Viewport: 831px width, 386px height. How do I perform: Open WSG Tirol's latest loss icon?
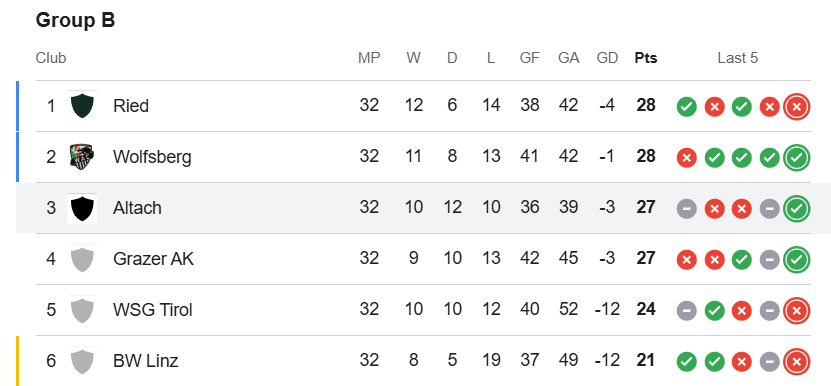(x=797, y=311)
